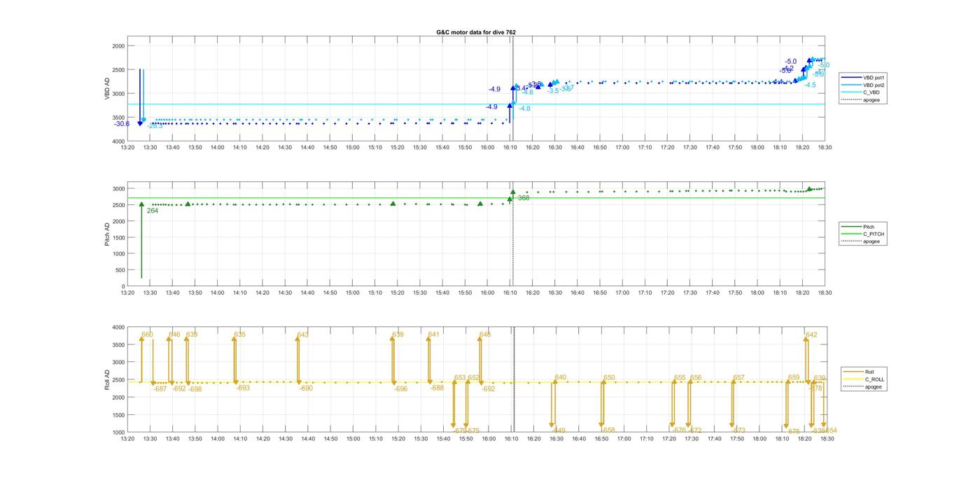This screenshot has height=485, width=980.
Task: Click the '368' label in the Pitch plot
Action: click(524, 198)
